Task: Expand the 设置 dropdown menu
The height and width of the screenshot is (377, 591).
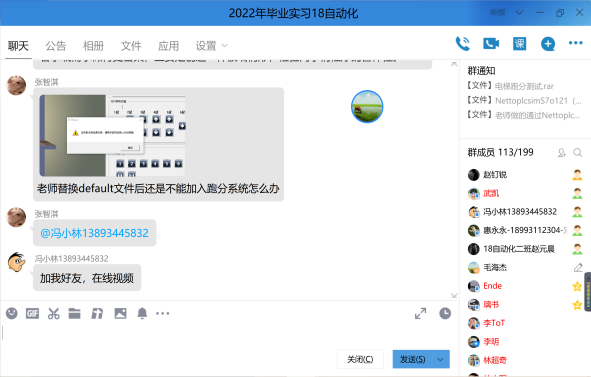Action: click(211, 46)
